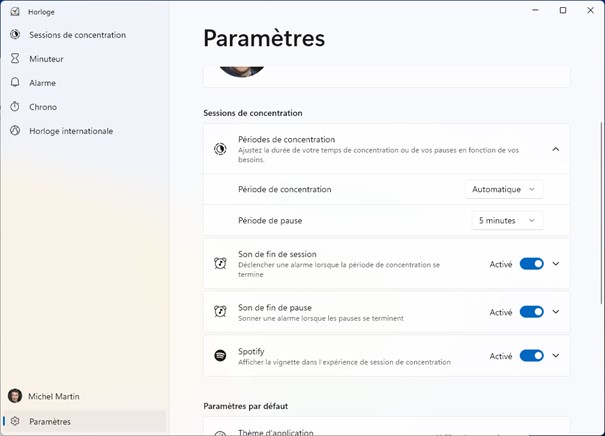Turn off Son de fin de pause switch
The image size is (605, 436).
(x=531, y=312)
